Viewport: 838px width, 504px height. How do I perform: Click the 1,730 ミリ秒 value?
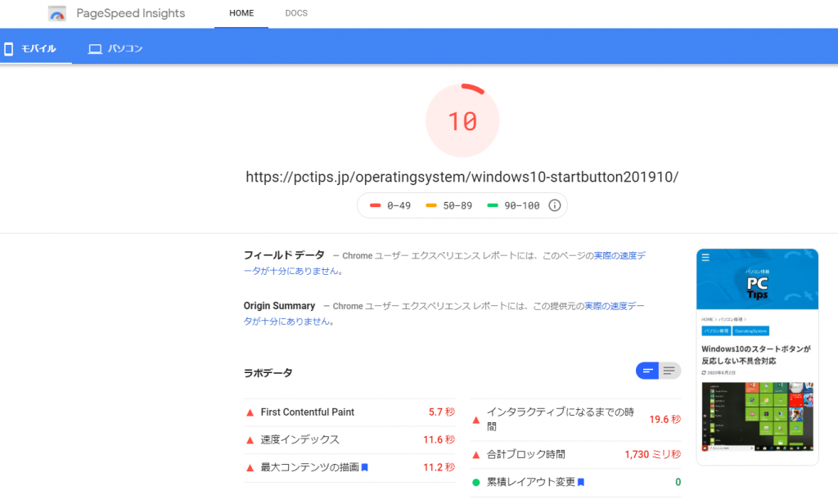pyautogui.click(x=652, y=455)
